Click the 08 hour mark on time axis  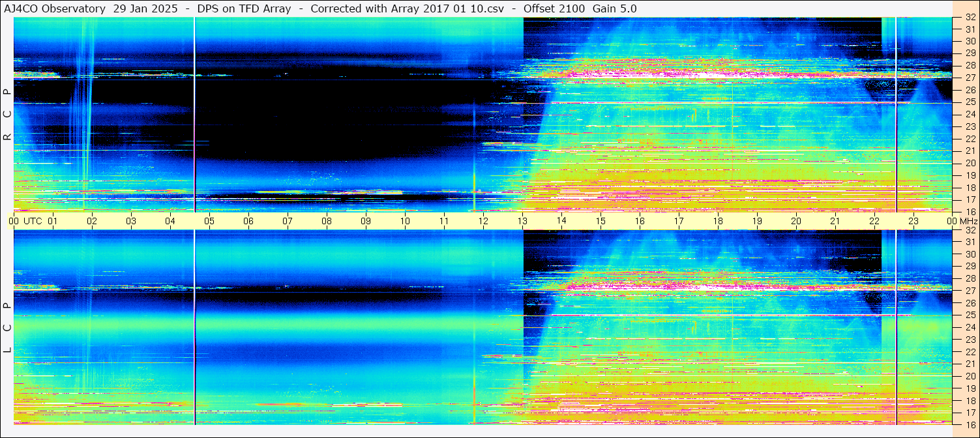pyautogui.click(x=327, y=221)
